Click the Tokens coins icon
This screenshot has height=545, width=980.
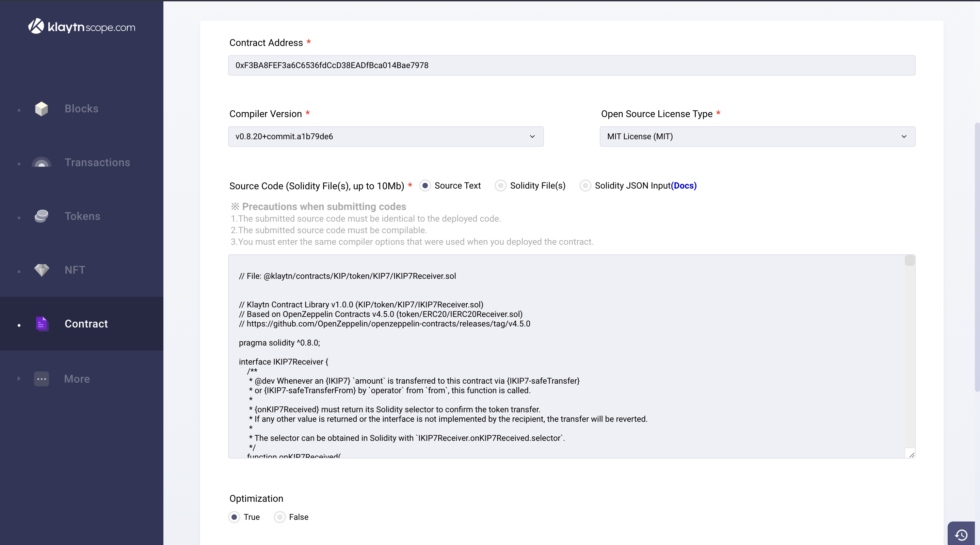(x=42, y=216)
